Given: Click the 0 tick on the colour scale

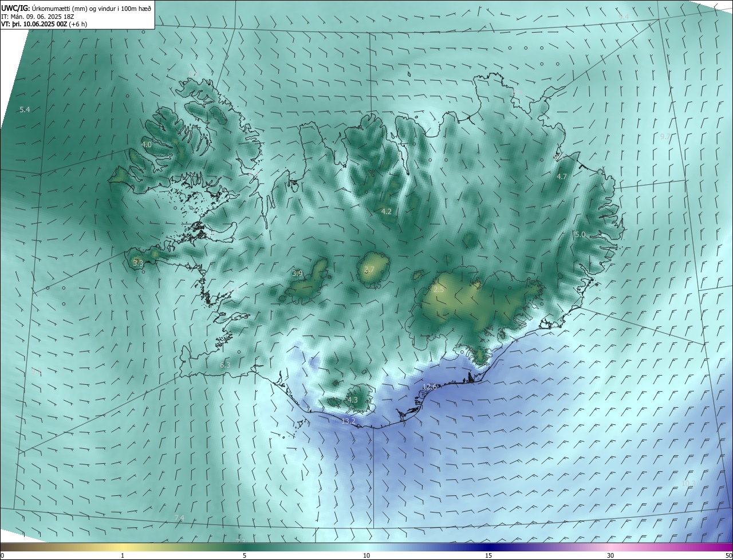Looking at the screenshot, I should coord(2,556).
